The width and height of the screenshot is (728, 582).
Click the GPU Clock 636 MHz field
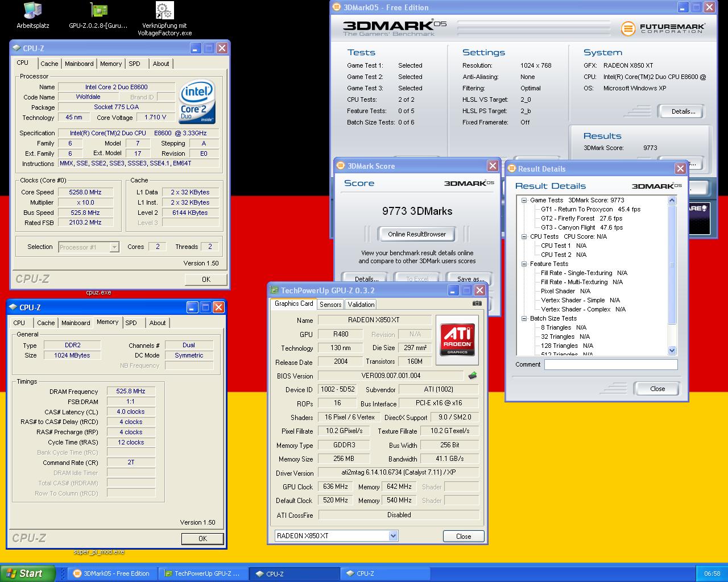(336, 487)
